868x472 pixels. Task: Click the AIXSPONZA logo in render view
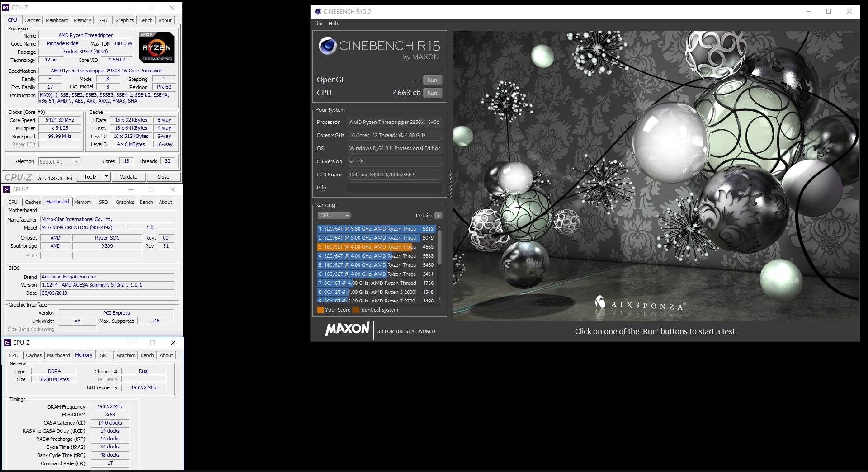[x=640, y=304]
